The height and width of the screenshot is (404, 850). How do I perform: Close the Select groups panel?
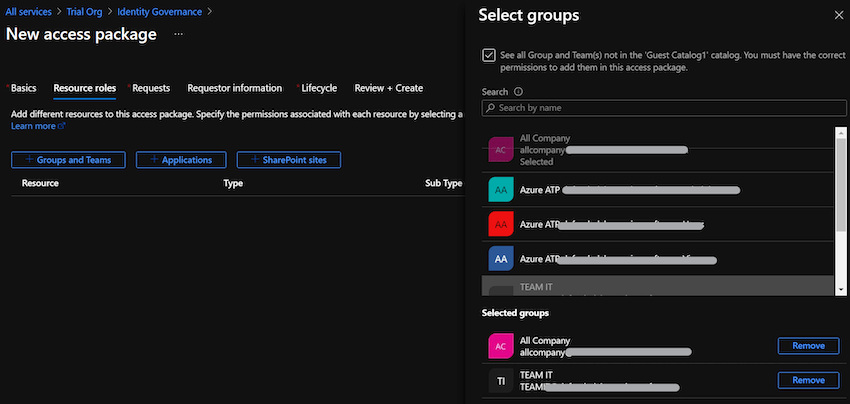point(838,16)
